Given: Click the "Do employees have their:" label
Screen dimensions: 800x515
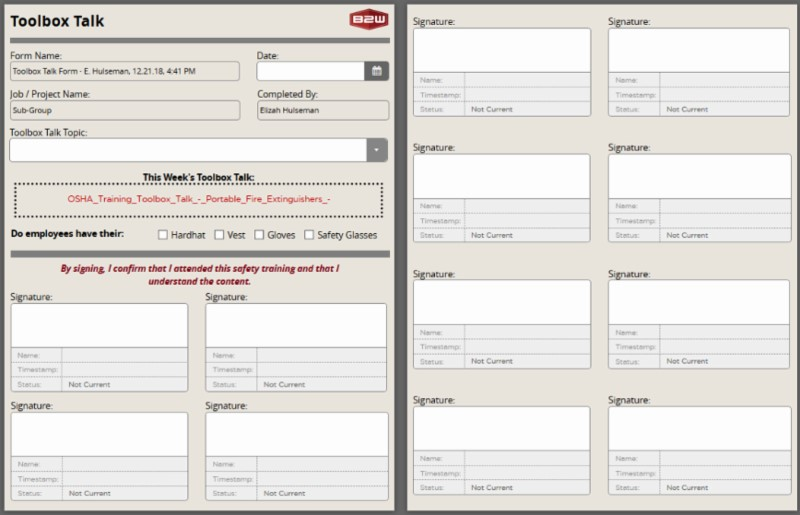Looking at the screenshot, I should (67, 234).
